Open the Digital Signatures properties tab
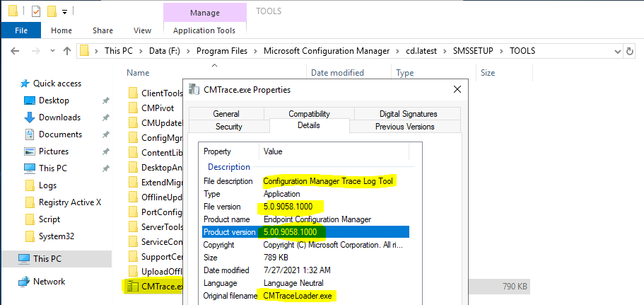 point(408,114)
